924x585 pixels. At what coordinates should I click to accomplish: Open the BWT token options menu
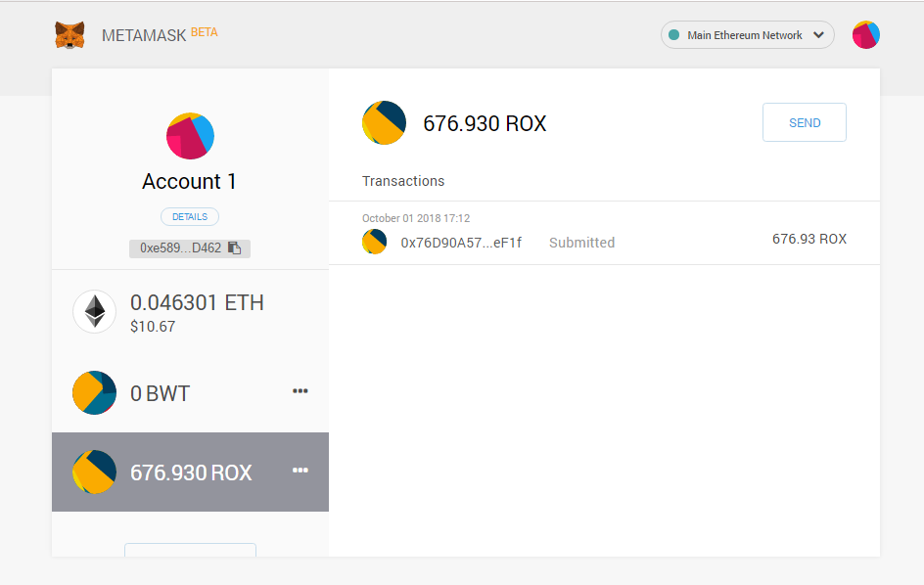coord(300,391)
